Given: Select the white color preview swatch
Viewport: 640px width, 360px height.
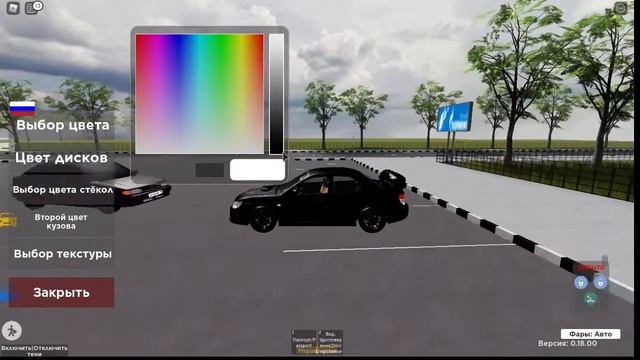Looking at the screenshot, I should click(257, 170).
